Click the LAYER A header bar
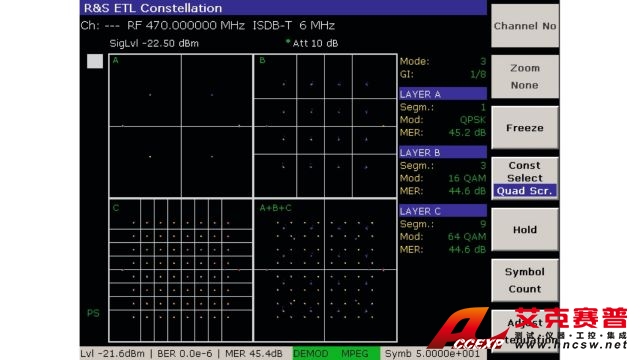 coord(443,94)
